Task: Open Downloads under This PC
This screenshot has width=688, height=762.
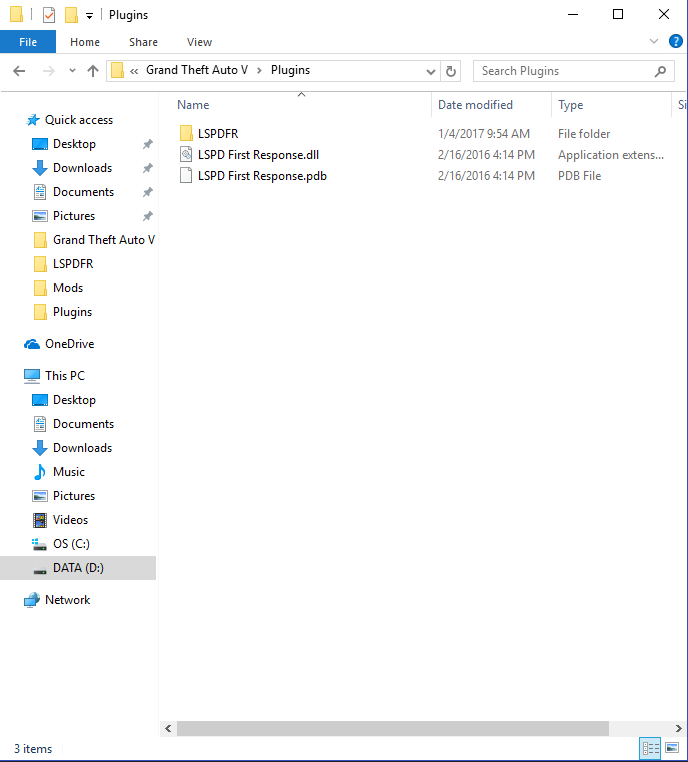Action: 82,448
